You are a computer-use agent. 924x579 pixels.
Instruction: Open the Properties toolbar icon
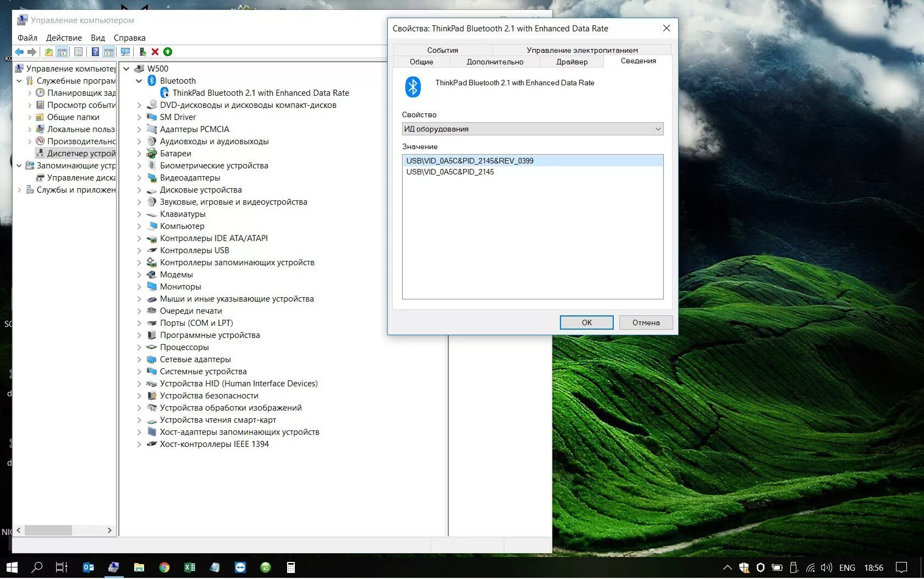tap(79, 52)
